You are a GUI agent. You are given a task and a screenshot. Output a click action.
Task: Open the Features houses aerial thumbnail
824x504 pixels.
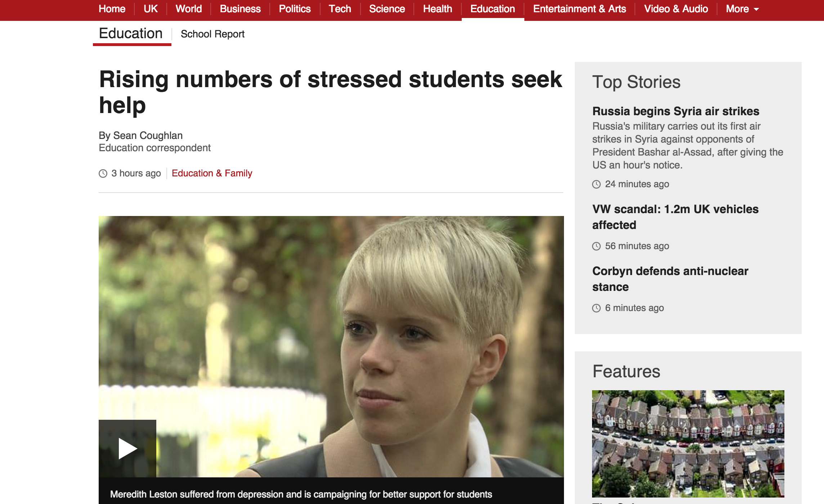688,444
